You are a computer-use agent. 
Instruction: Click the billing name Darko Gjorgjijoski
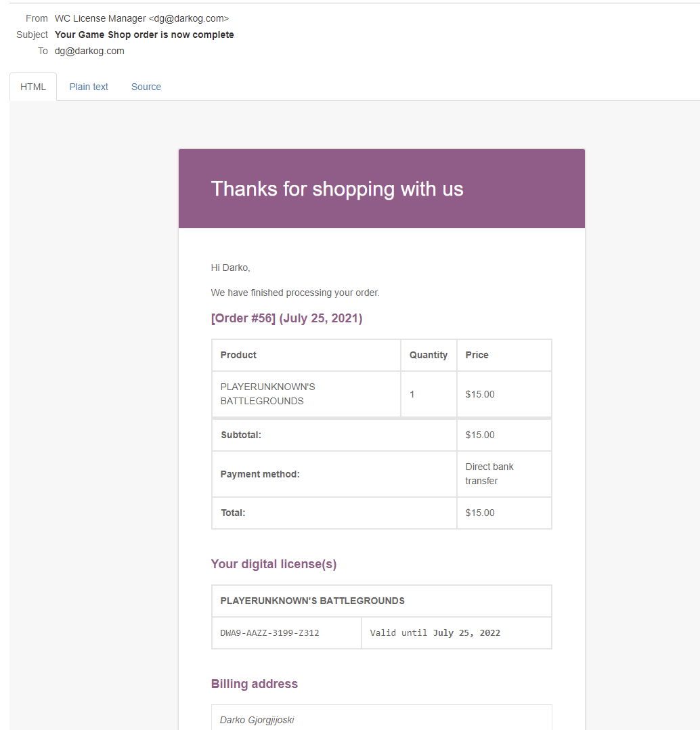click(257, 720)
